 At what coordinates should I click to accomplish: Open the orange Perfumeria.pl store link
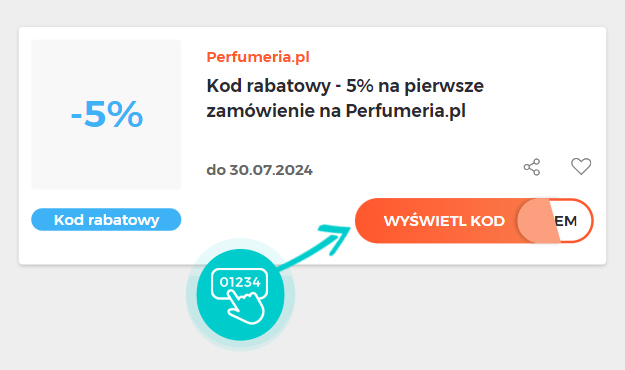[x=258, y=57]
